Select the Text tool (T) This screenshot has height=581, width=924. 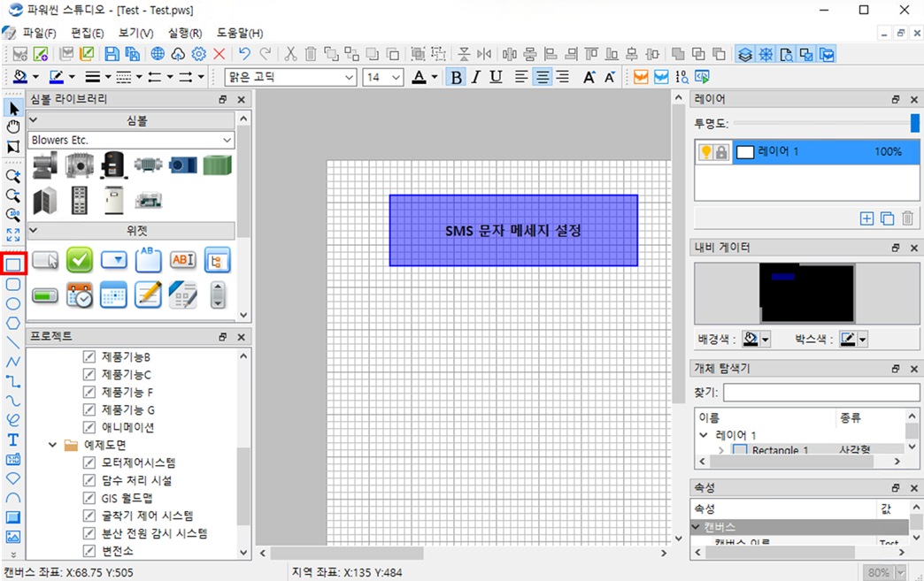click(13, 440)
